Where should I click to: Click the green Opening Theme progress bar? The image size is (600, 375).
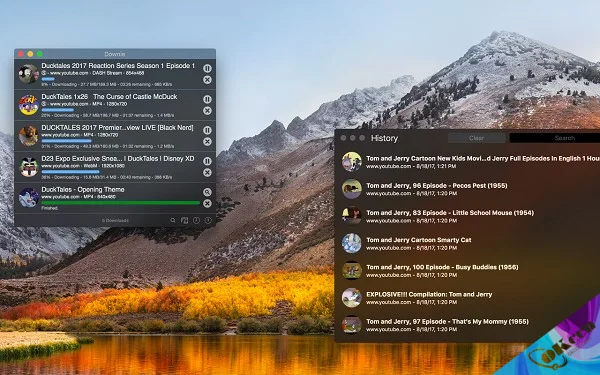point(121,203)
